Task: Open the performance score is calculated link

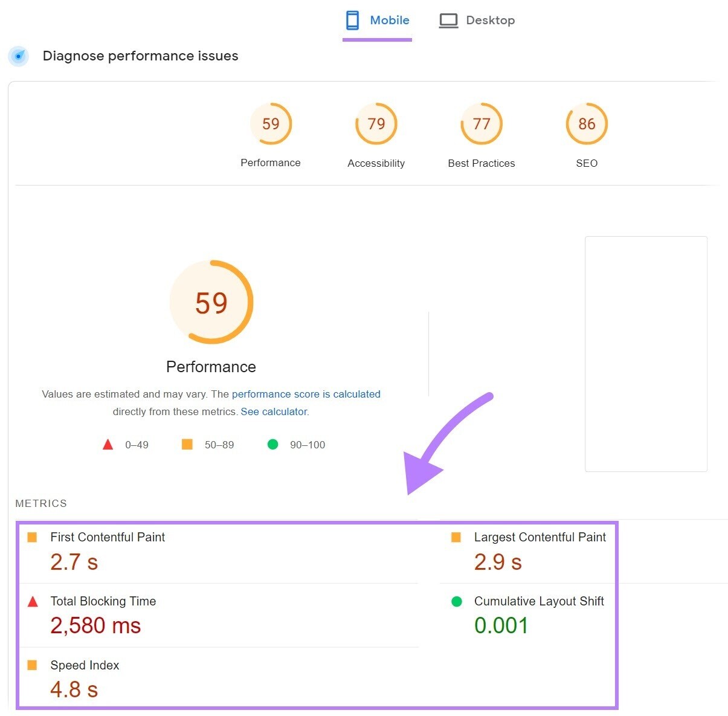Action: pos(306,394)
